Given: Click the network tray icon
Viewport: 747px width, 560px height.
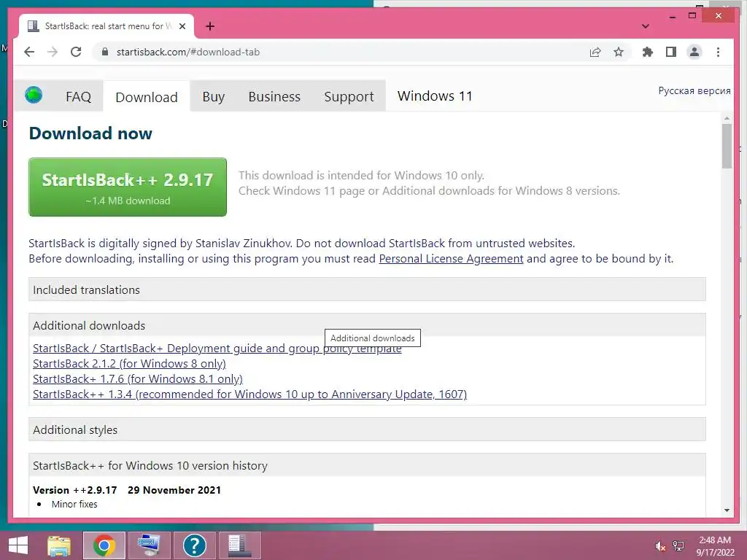Looking at the screenshot, I should [678, 546].
